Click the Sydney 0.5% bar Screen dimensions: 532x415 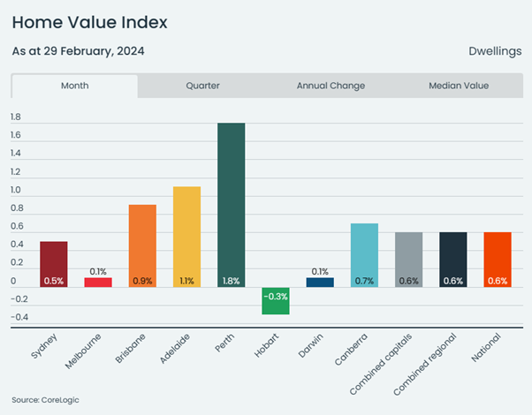pyautogui.click(x=54, y=263)
